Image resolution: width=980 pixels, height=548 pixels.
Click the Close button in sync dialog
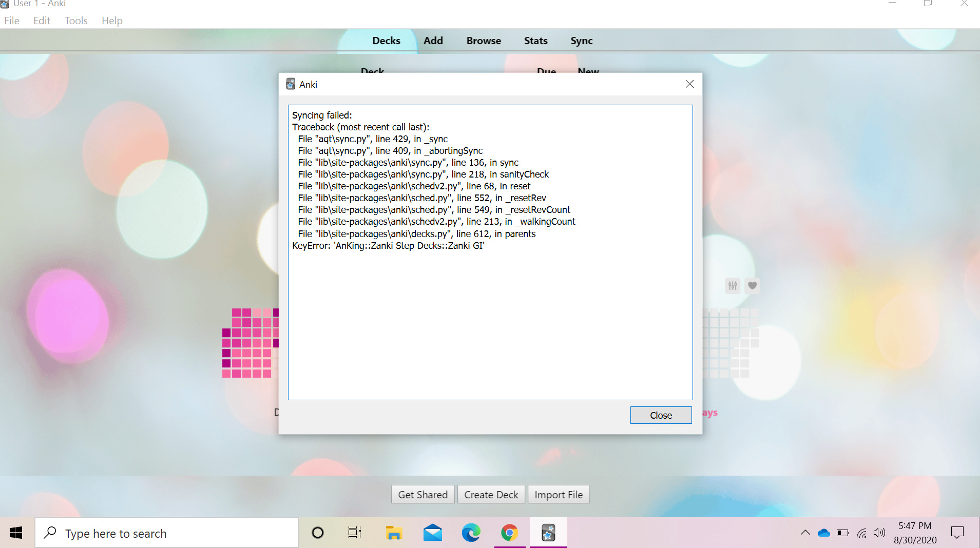coord(661,415)
